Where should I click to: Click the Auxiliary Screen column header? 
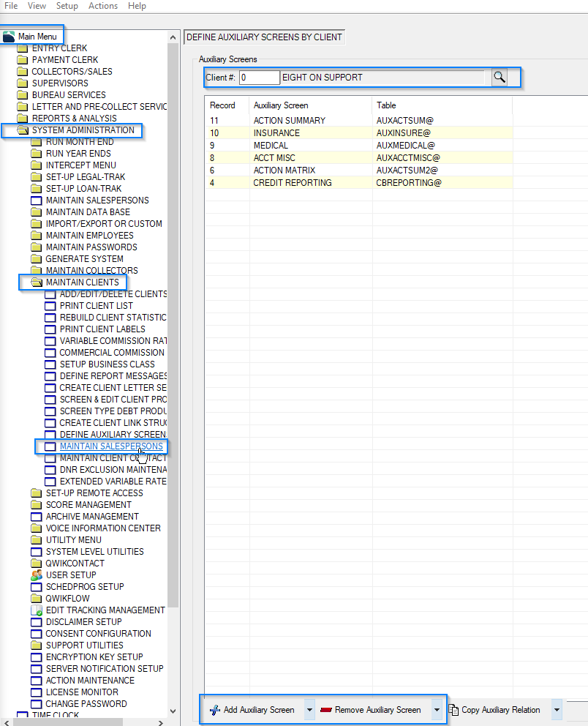(310, 105)
